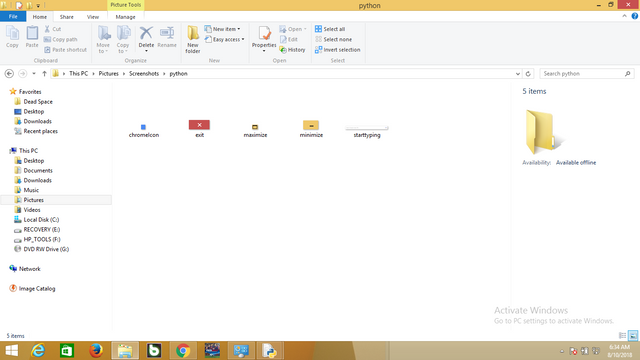Screen dimensions: 640x360
Task: Open the File tab
Action: (13, 16)
